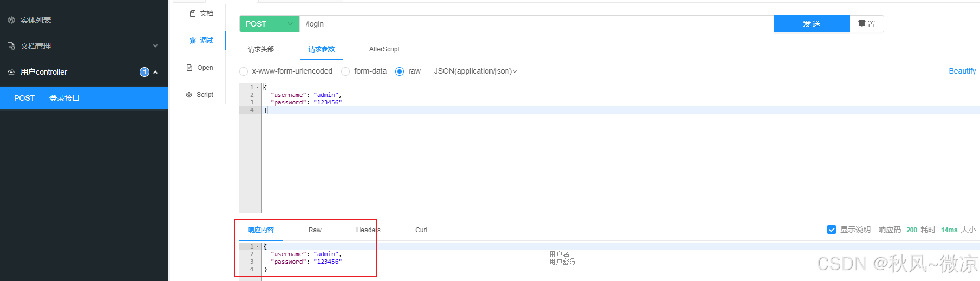980x281 pixels.
Task: Switch to Raw response tab
Action: (315, 230)
